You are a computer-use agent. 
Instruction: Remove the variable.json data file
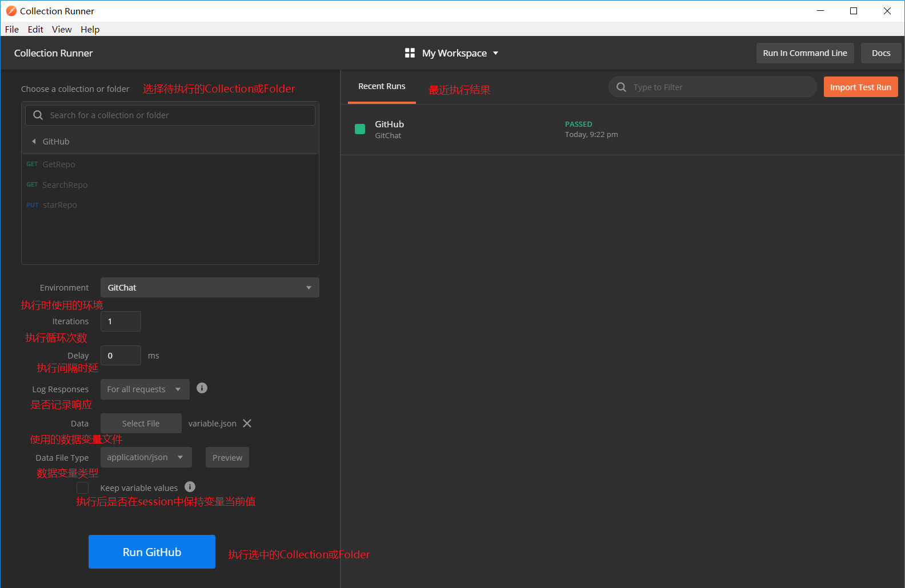(x=247, y=424)
